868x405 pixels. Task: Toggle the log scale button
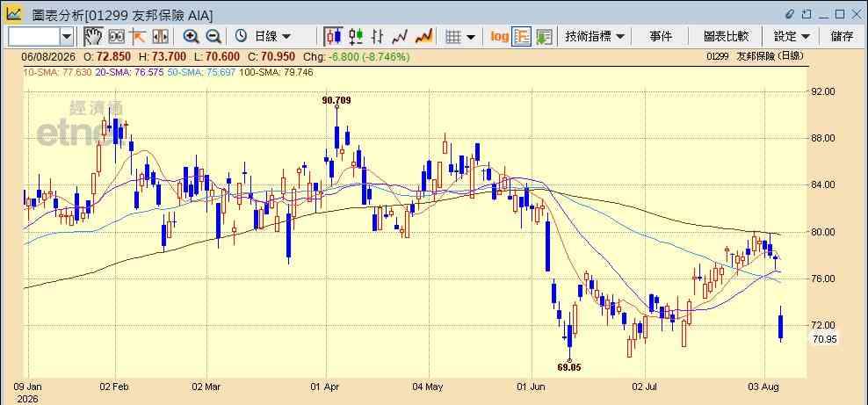[499, 37]
